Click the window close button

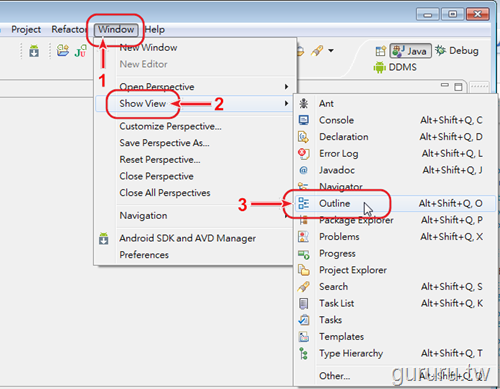click(x=478, y=14)
